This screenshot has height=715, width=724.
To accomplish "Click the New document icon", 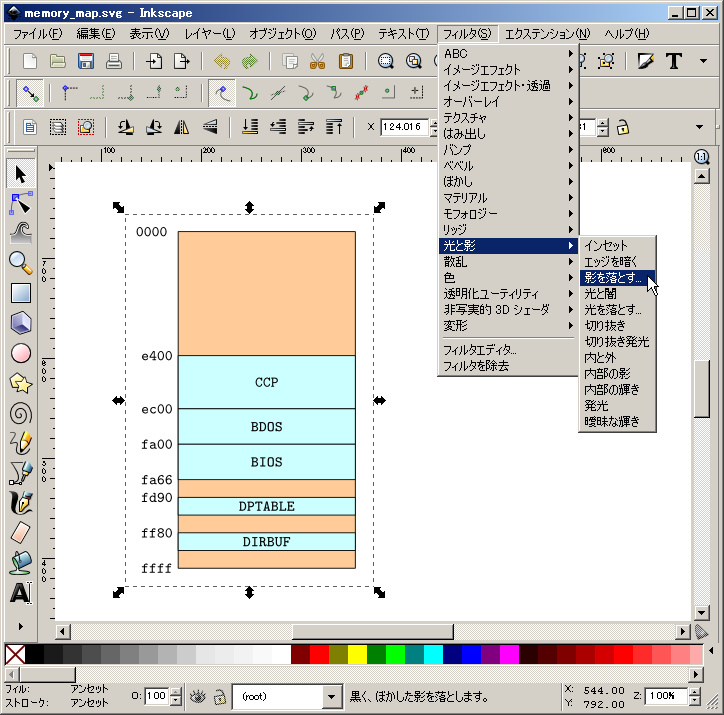I will (30, 61).
